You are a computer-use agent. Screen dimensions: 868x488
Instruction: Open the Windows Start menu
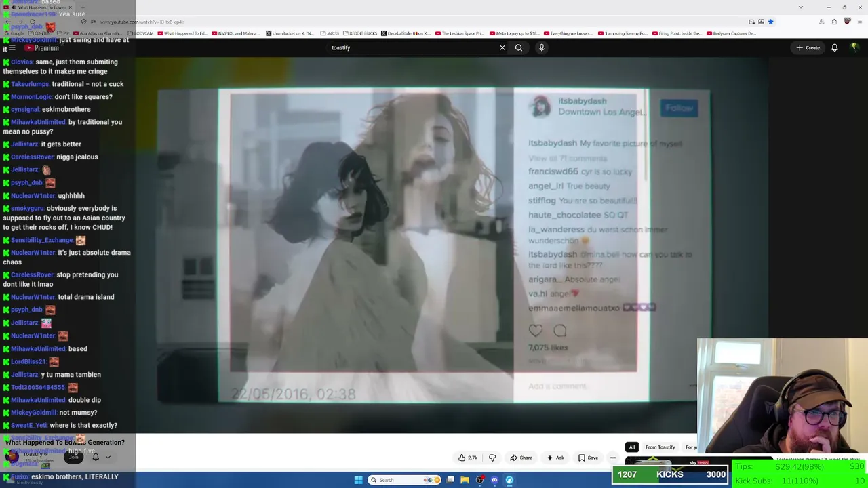pos(358,480)
